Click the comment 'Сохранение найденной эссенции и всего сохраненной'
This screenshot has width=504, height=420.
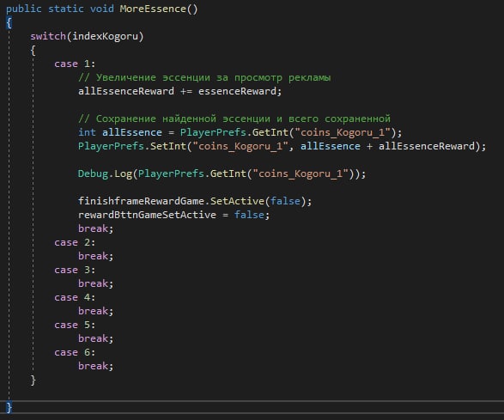pos(234,119)
